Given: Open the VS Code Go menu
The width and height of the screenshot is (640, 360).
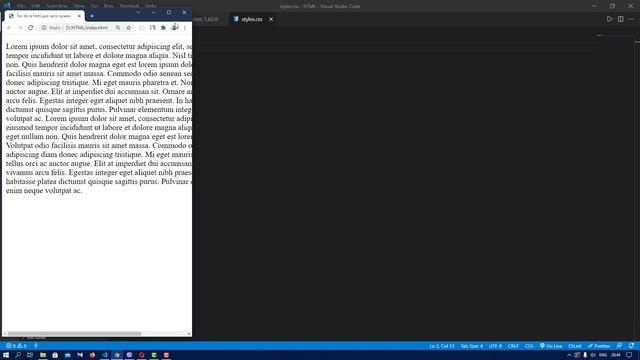Looking at the screenshot, I should tap(94, 6).
